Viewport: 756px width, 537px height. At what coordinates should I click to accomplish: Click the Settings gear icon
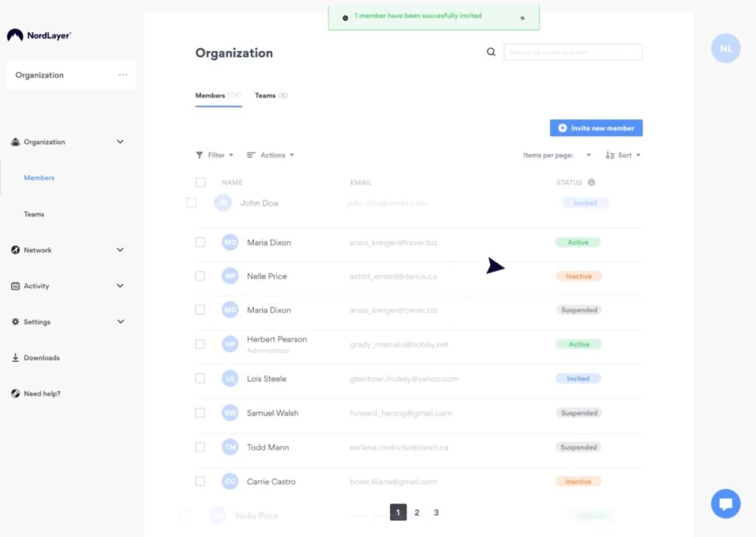coord(16,322)
